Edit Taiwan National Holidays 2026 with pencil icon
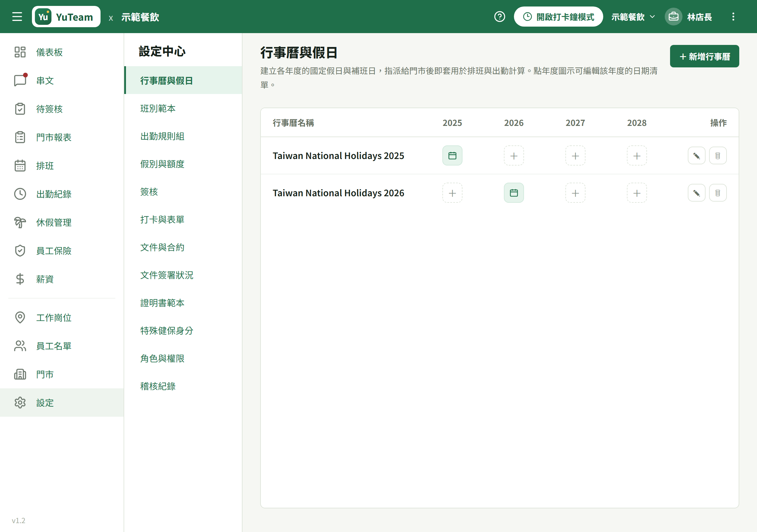The image size is (757, 532). coord(696,193)
